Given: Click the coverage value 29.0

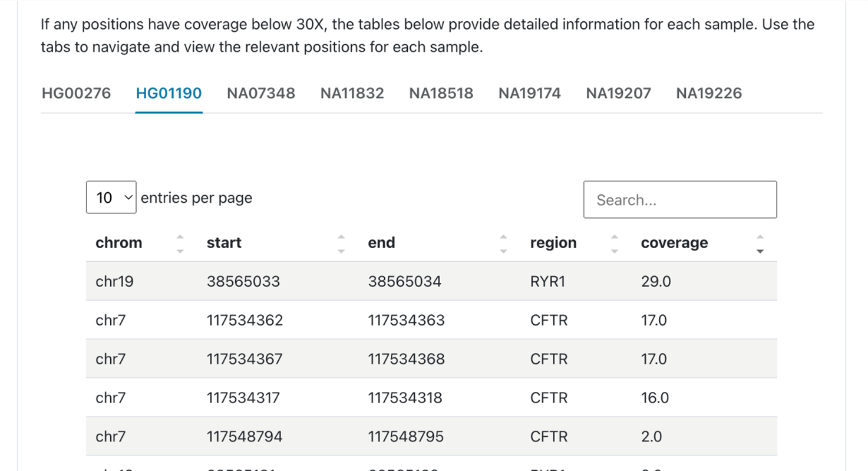Looking at the screenshot, I should [656, 282].
